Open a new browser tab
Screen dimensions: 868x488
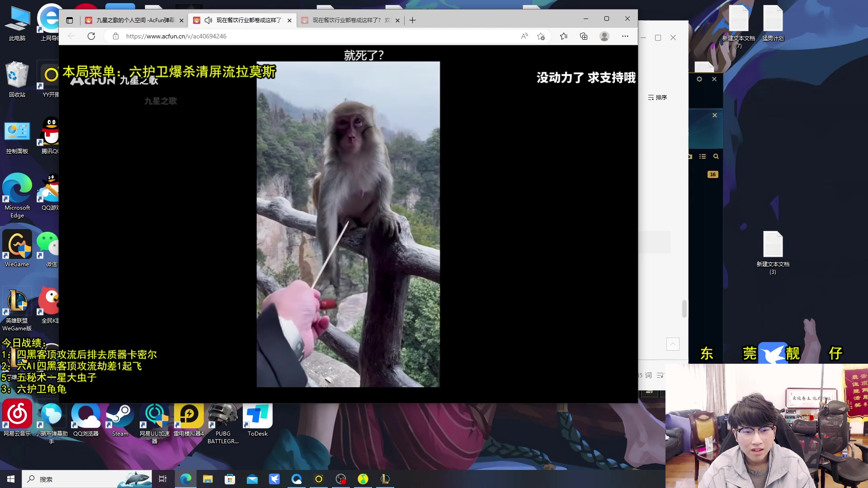click(412, 20)
